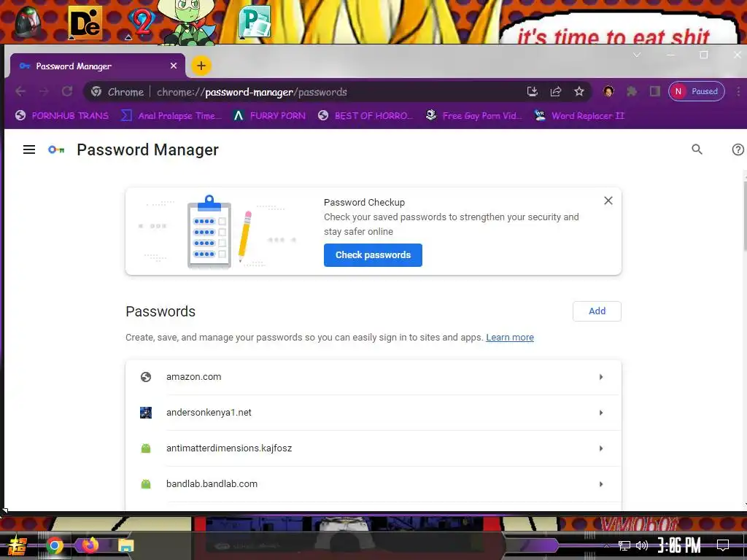Viewport: 747px width, 560px height.
Task: Open the Publisher desktop shortcut
Action: pyautogui.click(x=255, y=22)
